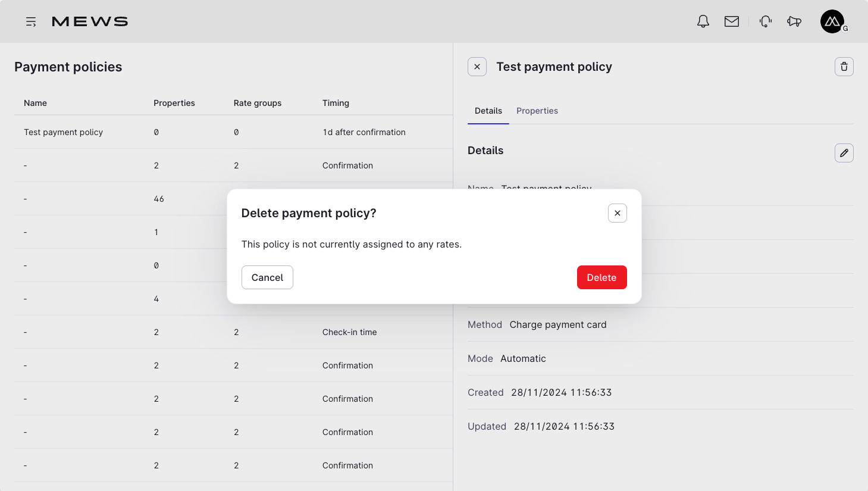Switch to the Properties tab
The height and width of the screenshot is (491, 868).
[537, 111]
